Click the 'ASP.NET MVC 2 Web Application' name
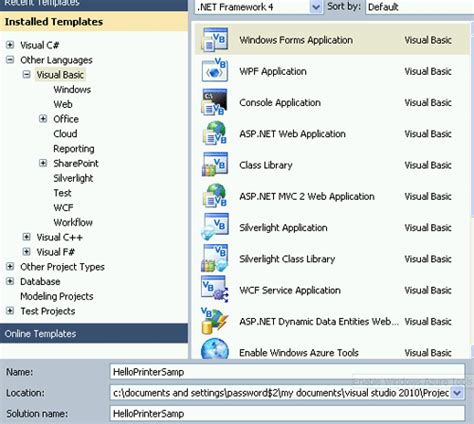 click(307, 196)
